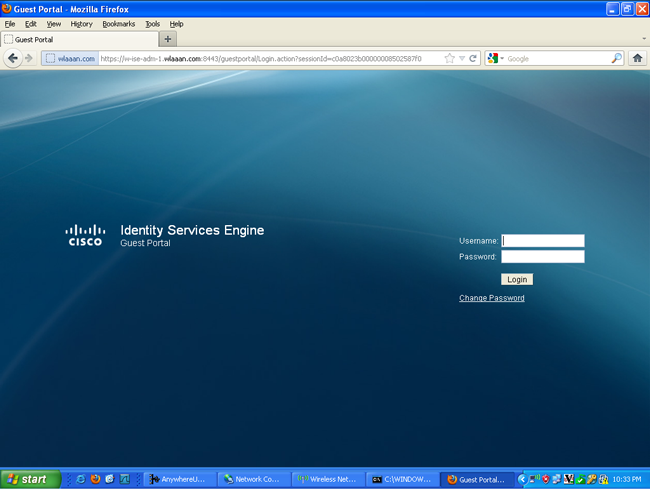Open a new tab with the plus button
650x489 pixels.
pyautogui.click(x=168, y=39)
